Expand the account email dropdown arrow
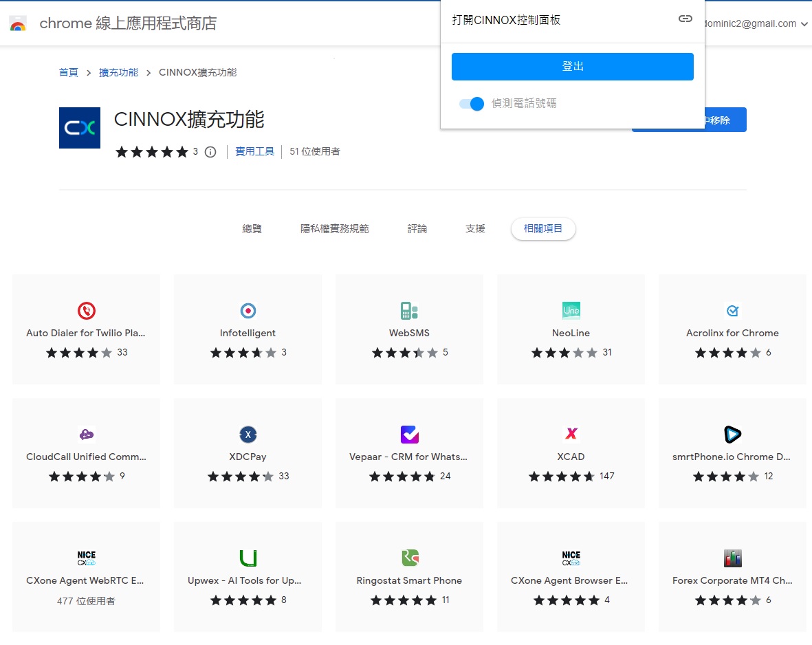Viewport: 812px width, 645px height. click(x=804, y=24)
